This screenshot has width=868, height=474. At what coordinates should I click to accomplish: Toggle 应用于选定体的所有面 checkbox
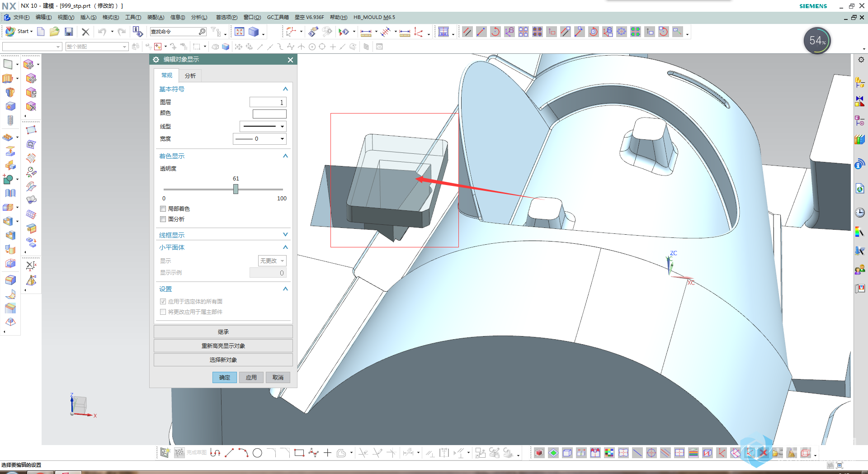coord(163,302)
